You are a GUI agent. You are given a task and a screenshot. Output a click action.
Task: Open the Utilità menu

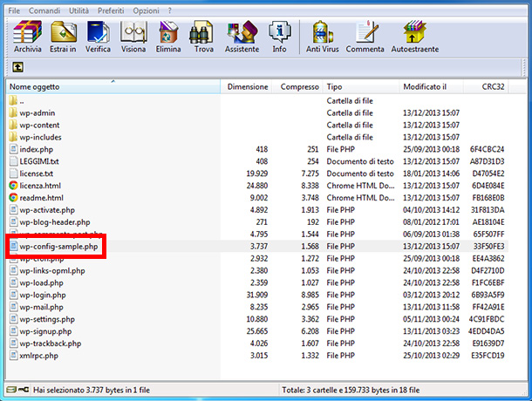coord(79,10)
